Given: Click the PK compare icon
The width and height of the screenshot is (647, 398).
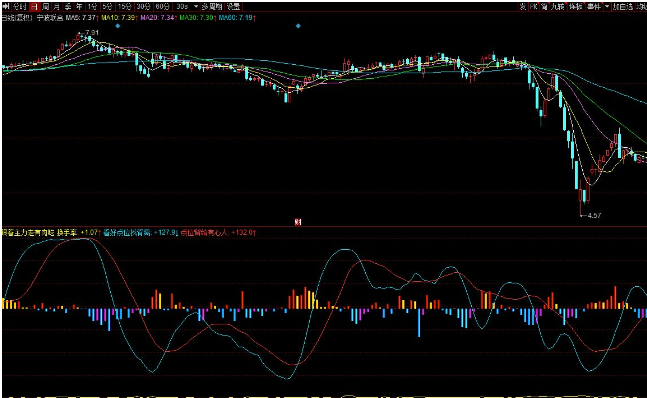Looking at the screenshot, I should click(534, 7).
